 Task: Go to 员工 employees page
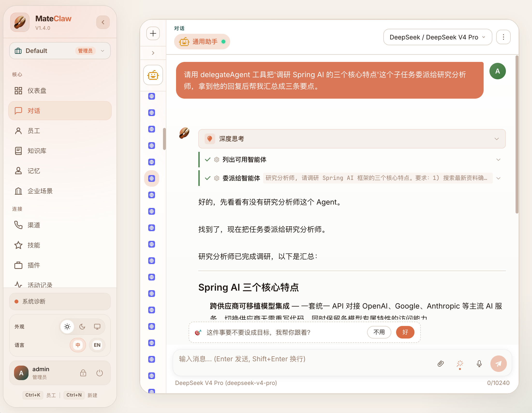point(60,131)
